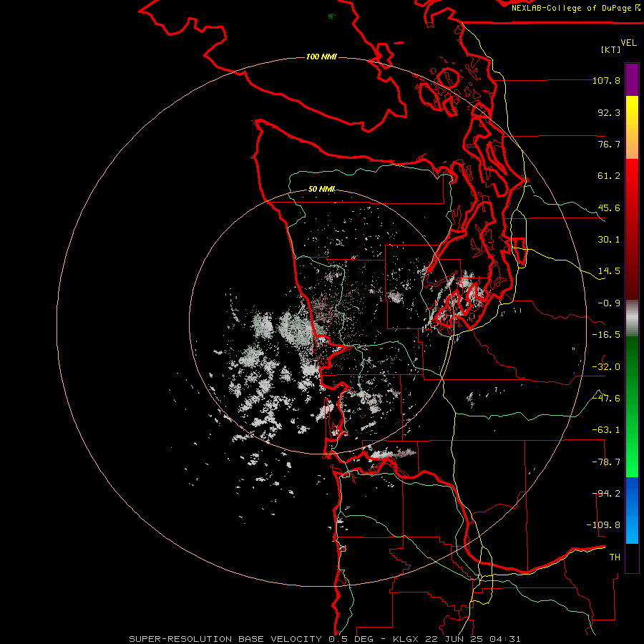Click the 14.5 velocity scale value
644x644 pixels.
point(609,271)
